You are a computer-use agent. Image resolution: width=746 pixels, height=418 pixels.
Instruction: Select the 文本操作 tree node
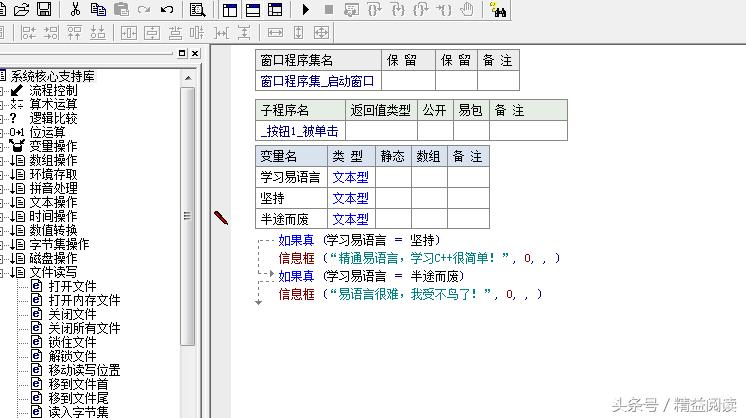(53, 202)
